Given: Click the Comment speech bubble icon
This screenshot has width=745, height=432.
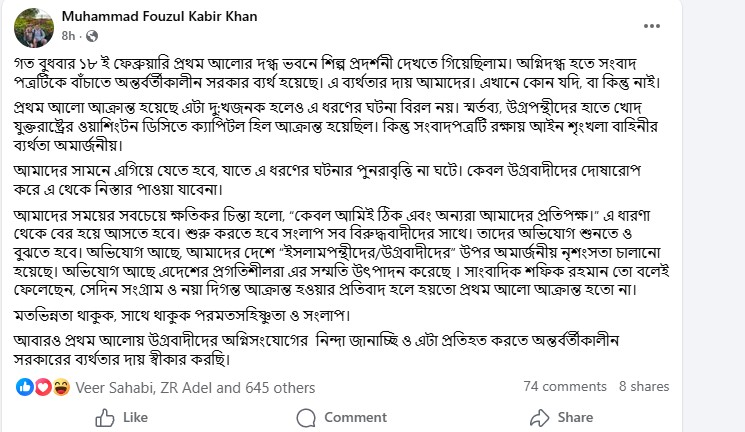Looking at the screenshot, I should 301,417.
